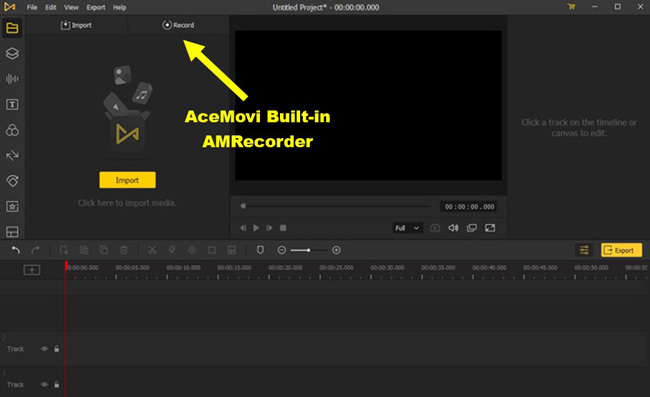Take a snapshot with camera icon
Screen dimensions: 650x397
pyautogui.click(x=434, y=228)
